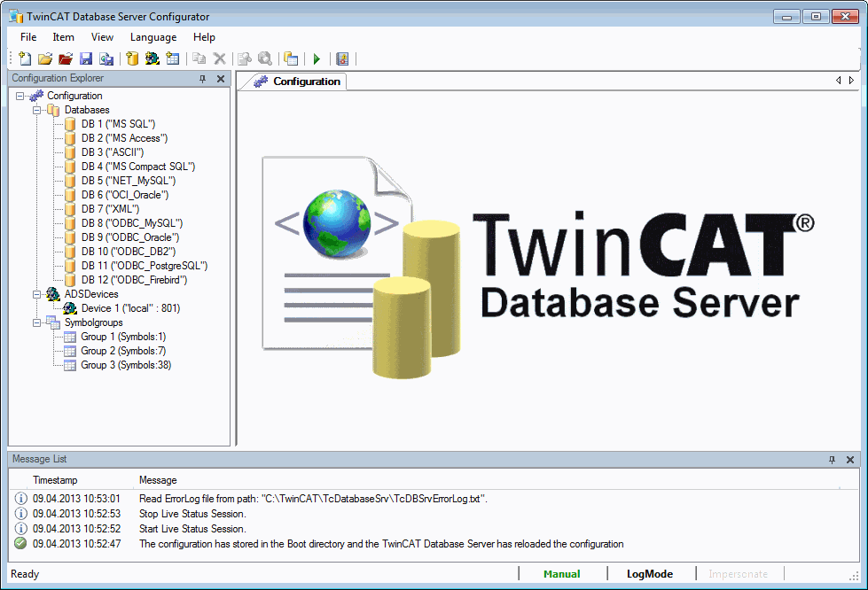868x590 pixels.
Task: Add a new database via the toolbar
Action: tap(134, 58)
